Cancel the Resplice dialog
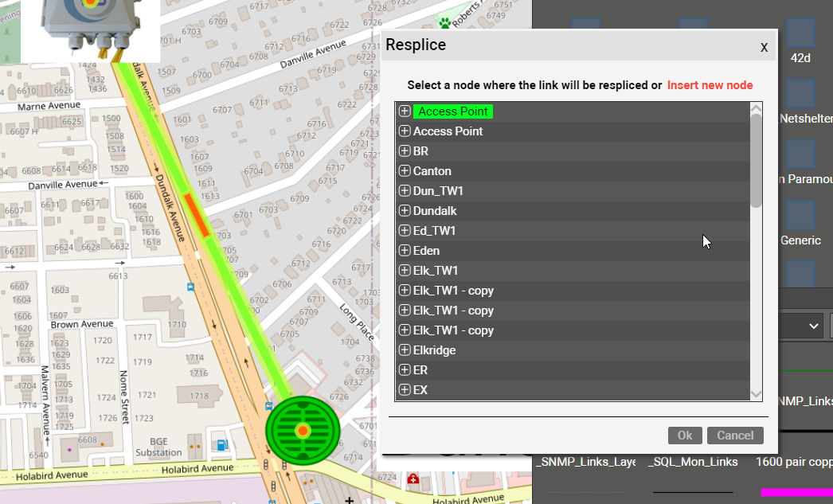The height and width of the screenshot is (504, 833). pos(734,436)
